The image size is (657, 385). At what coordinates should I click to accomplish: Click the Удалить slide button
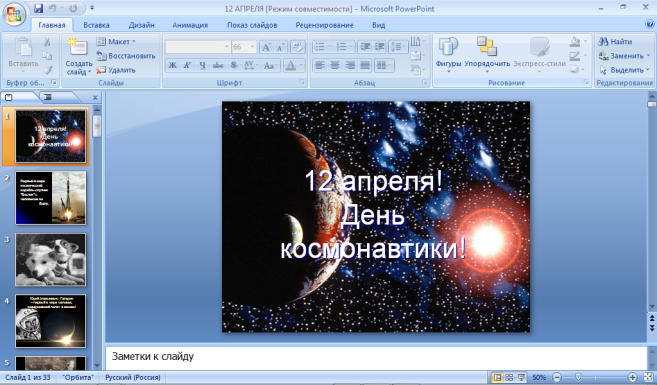point(116,70)
